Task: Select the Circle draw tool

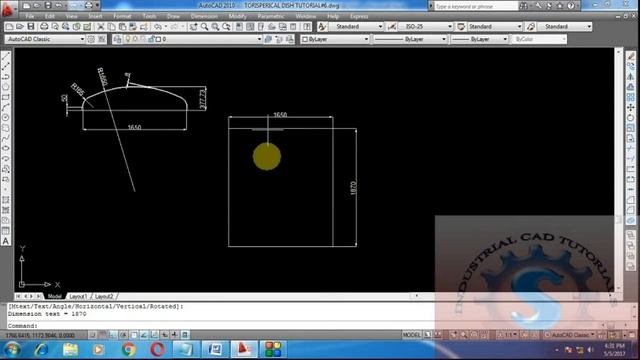Action: [x=6, y=118]
